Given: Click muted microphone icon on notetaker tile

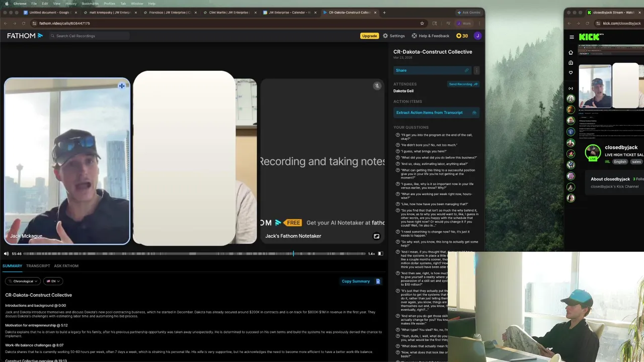Looking at the screenshot, I should (x=377, y=86).
